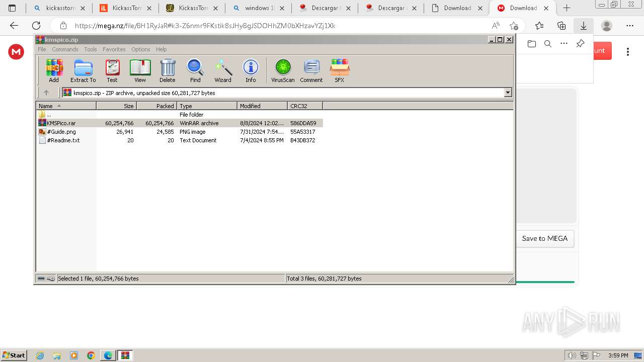Click the Edge Downloads toolbar button
Screen dimensions: 644x362
pos(584,26)
